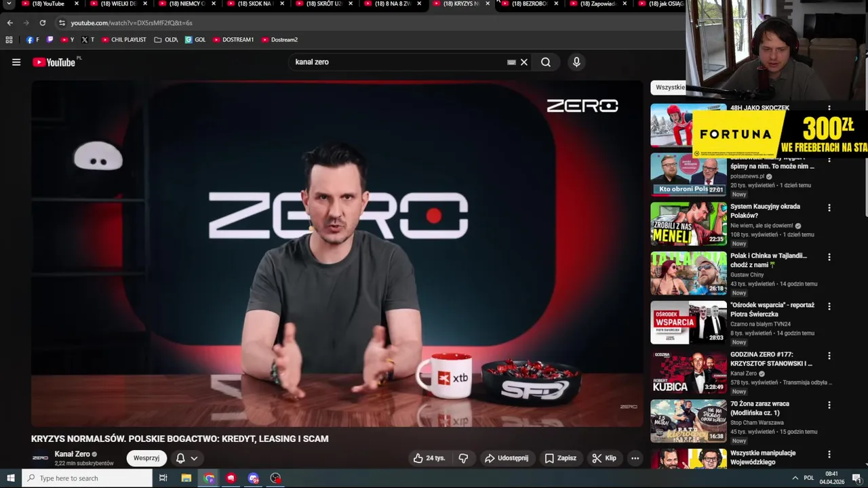The width and height of the screenshot is (868, 488).
Task: Open Ośrodek wsparcia reportaż video title
Action: [772, 310]
